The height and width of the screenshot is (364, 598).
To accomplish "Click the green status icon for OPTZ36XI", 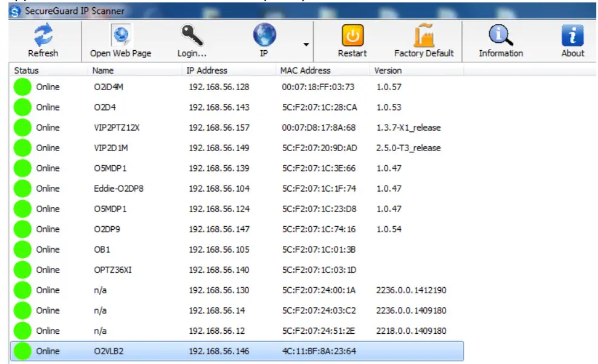I will [x=22, y=270].
